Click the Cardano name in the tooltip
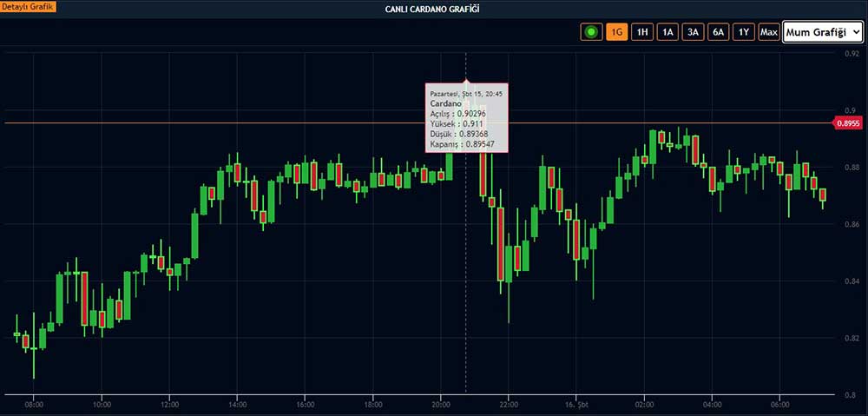This screenshot has height=416, width=868. (445, 103)
